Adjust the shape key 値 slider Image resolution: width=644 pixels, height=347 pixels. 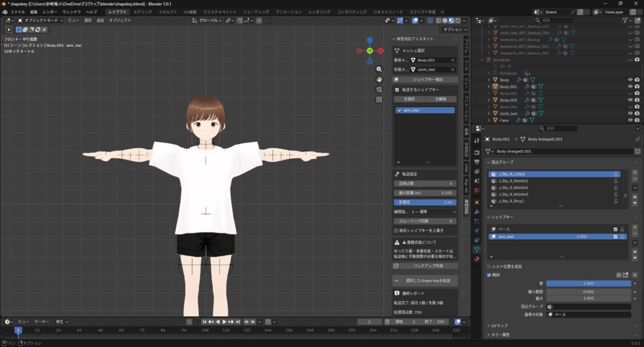click(589, 283)
